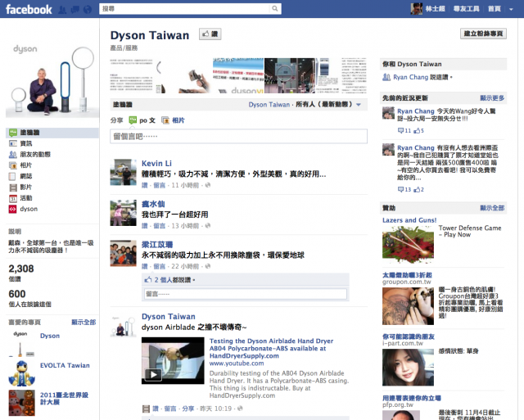Click the like icon showing 5 likes
Viewport: 524px width, 420px height.
(418, 131)
